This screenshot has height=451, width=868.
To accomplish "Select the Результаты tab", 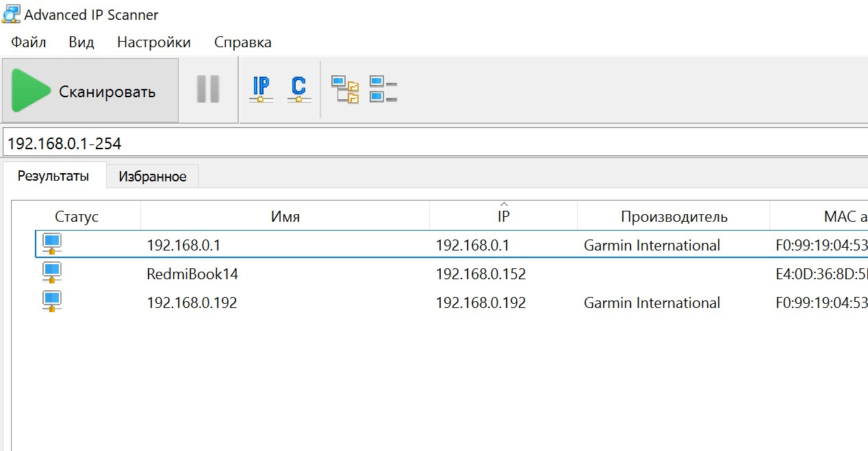I will [x=53, y=175].
